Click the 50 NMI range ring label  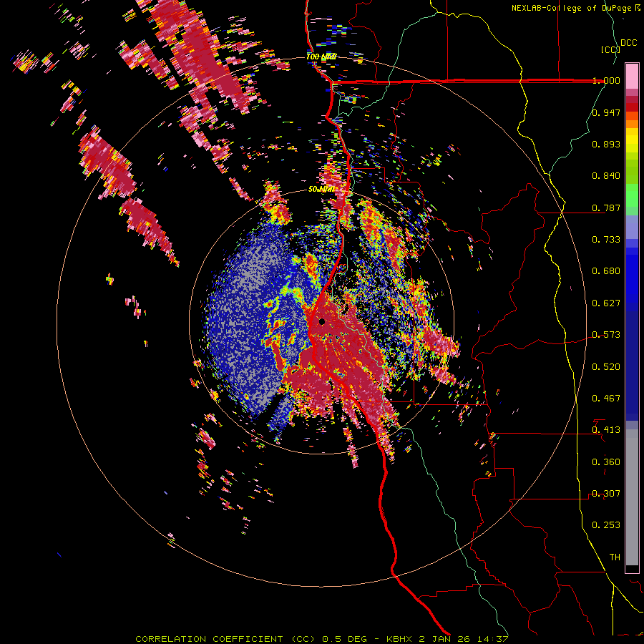point(321,190)
